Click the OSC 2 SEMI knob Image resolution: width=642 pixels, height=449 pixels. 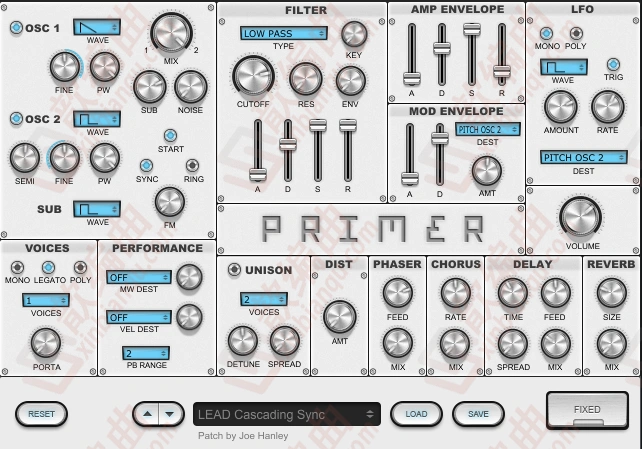point(25,158)
